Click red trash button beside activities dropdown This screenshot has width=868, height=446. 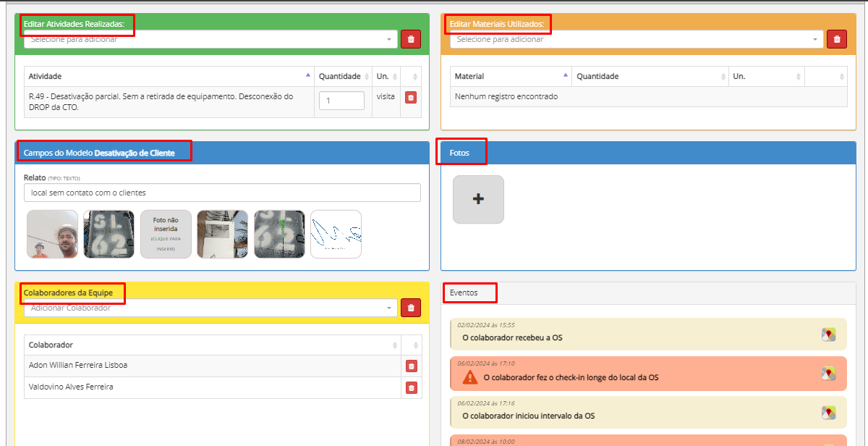click(x=411, y=39)
